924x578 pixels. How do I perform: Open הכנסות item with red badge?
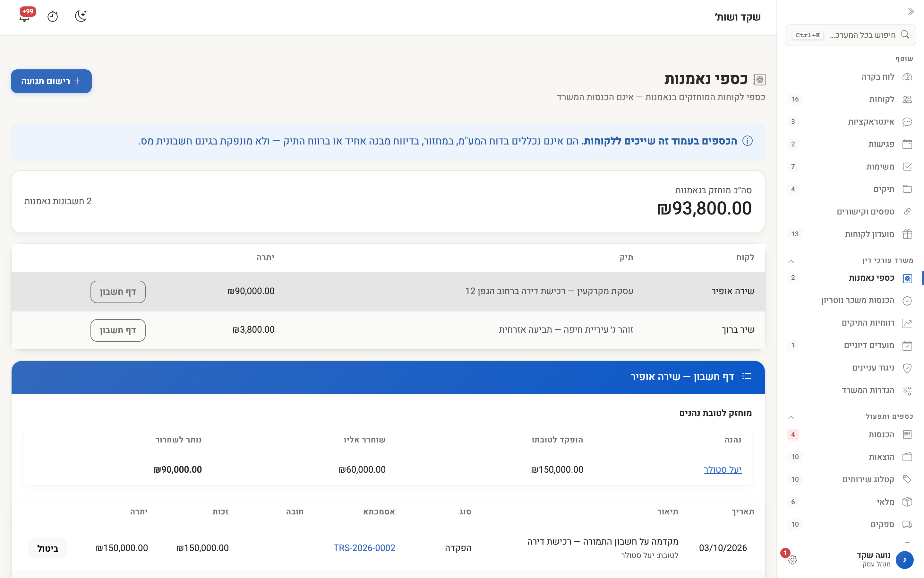point(850,435)
